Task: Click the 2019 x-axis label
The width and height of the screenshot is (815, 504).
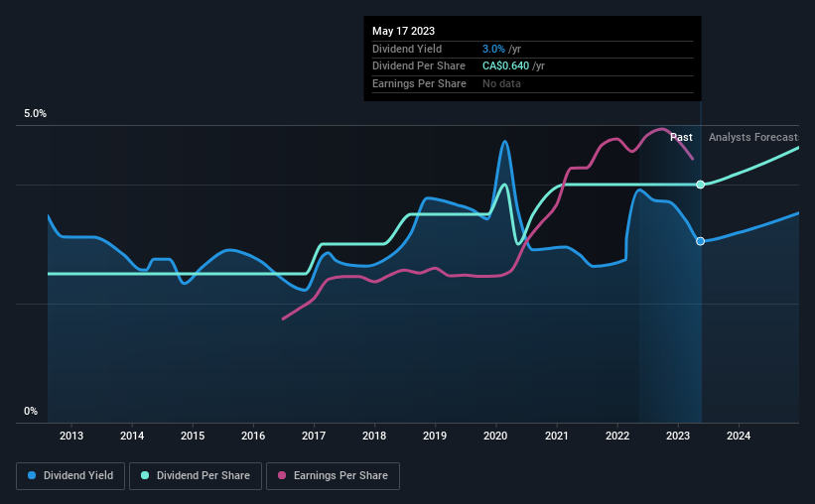Action: (435, 436)
